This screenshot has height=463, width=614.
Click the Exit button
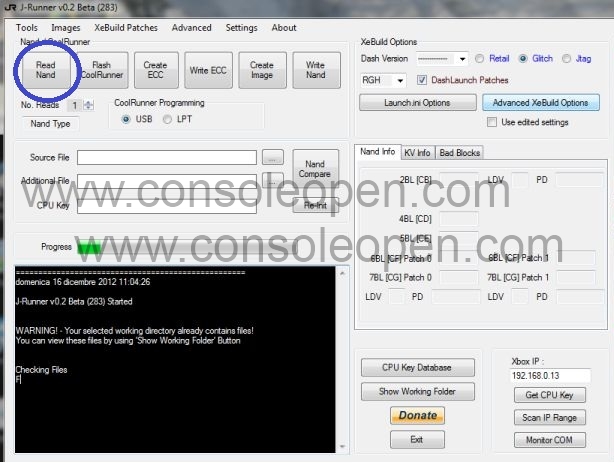(417, 440)
